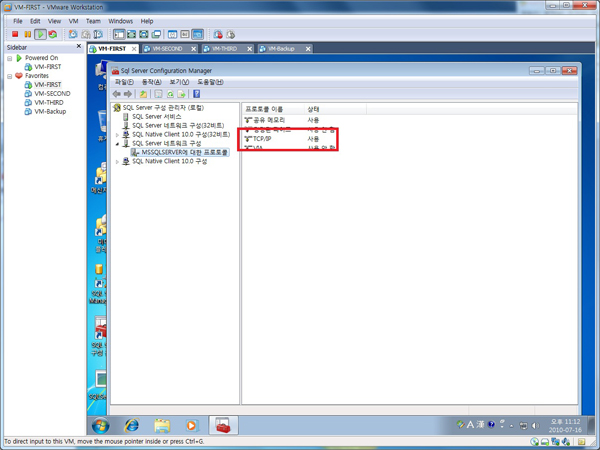Screen dimensions: 600x450
Task: Expand SQL Native Client 10.0 구성(32비트)
Action: [117, 135]
